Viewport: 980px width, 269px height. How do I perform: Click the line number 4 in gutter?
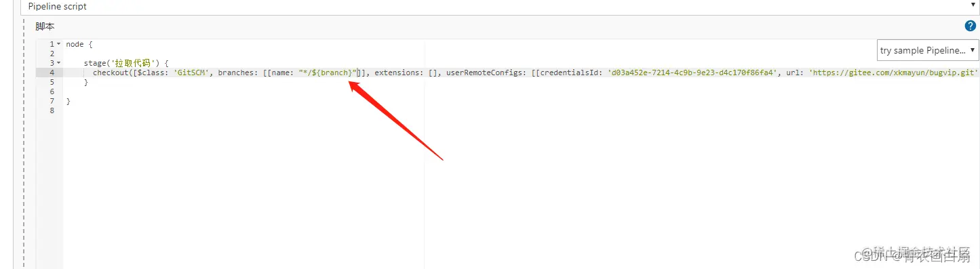pos(52,73)
